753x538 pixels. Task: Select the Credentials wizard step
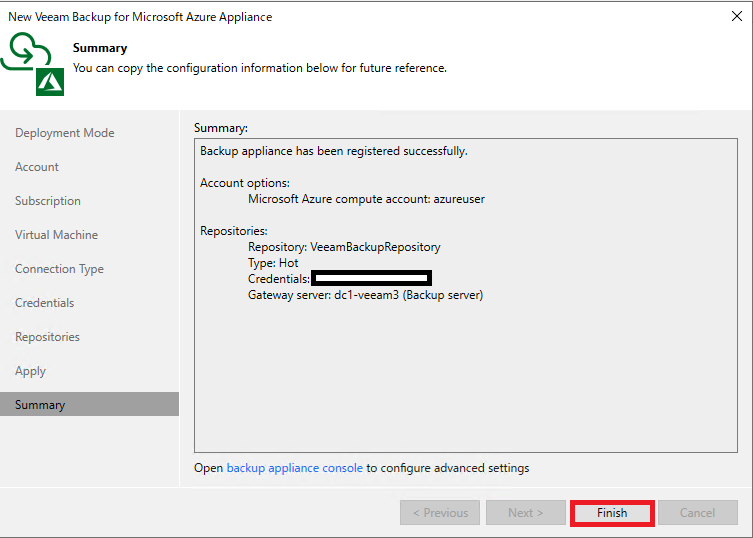click(x=44, y=303)
